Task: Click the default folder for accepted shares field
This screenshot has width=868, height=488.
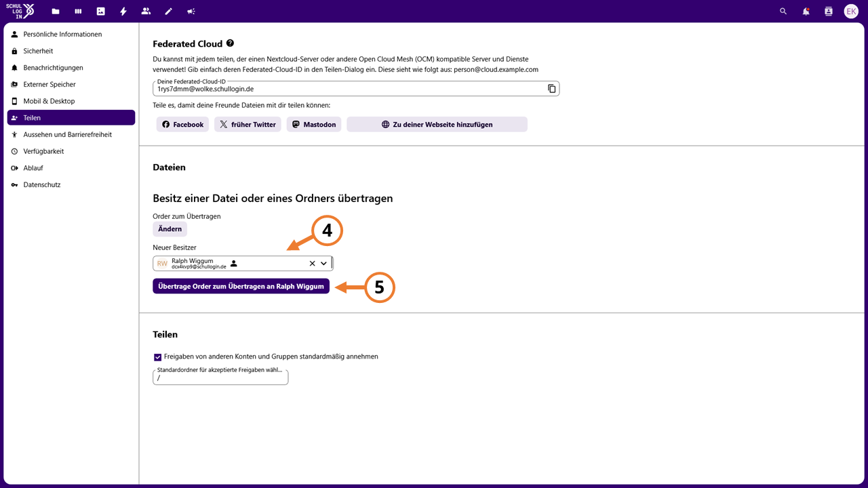Action: coord(220,378)
